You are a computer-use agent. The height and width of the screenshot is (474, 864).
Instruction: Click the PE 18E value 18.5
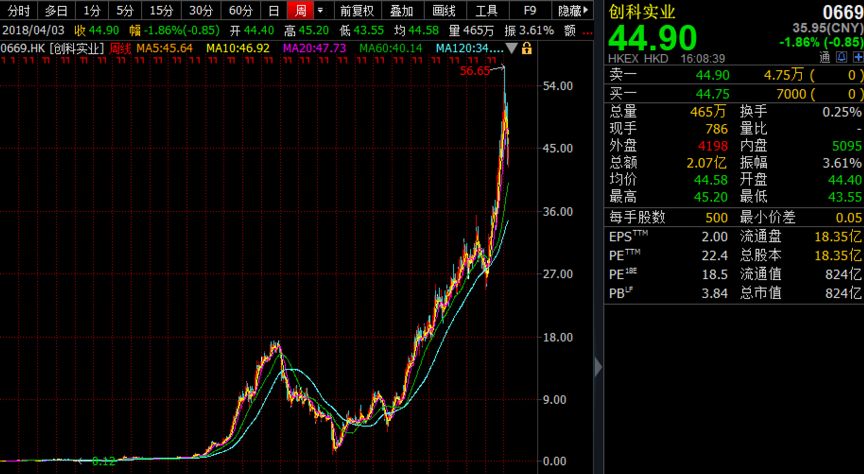(x=715, y=274)
